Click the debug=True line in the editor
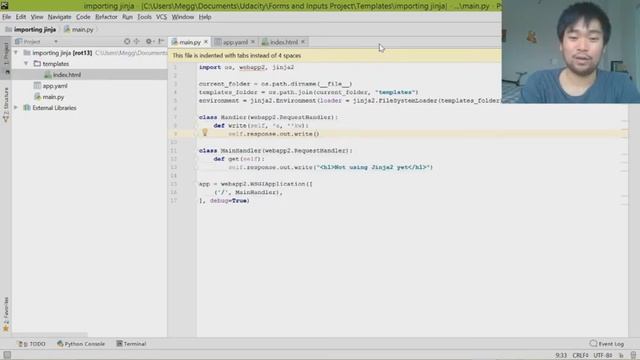Image resolution: width=640 pixels, height=360 pixels. 224,201
